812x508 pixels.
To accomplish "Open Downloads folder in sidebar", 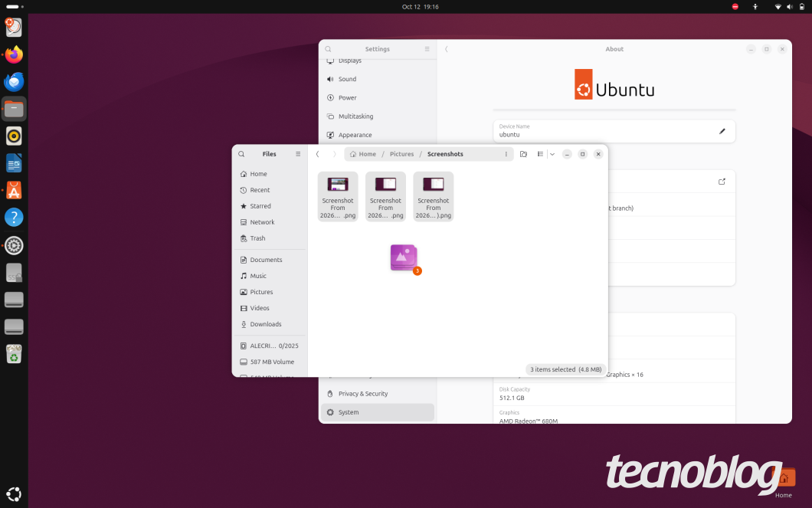I will tap(270, 324).
